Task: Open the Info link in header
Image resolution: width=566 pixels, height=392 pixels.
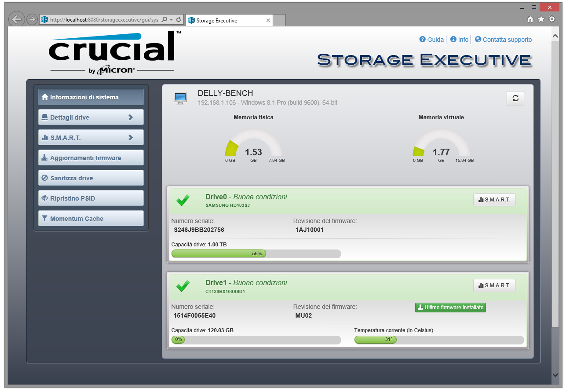Action: (463, 40)
